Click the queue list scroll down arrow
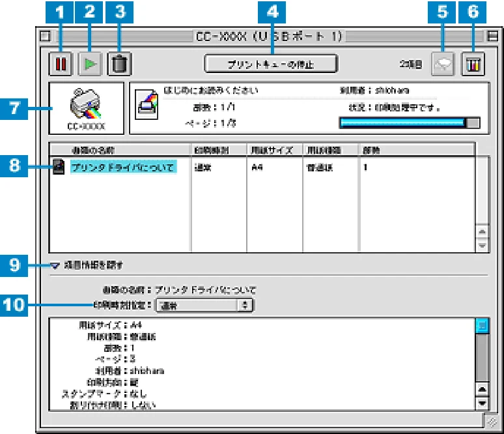This screenshot has width=504, height=434. tap(482, 245)
